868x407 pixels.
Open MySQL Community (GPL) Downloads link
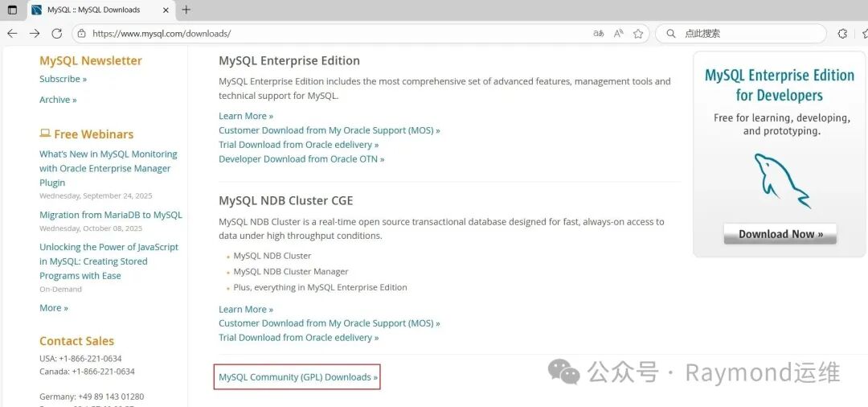(x=298, y=377)
